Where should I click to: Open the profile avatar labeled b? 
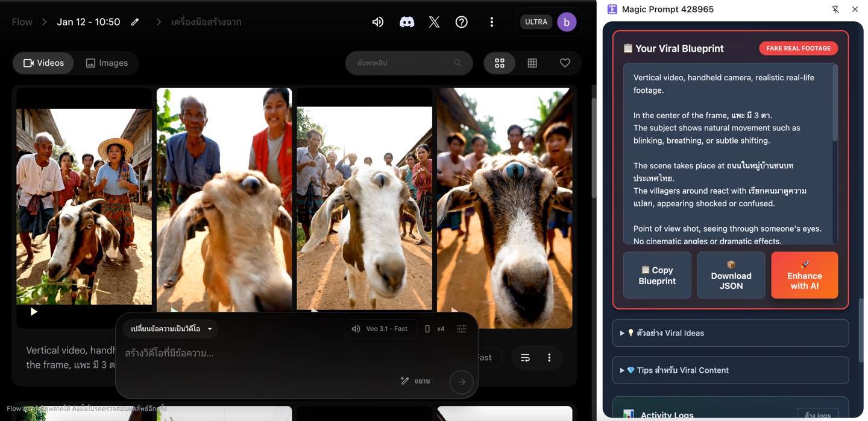coord(567,22)
